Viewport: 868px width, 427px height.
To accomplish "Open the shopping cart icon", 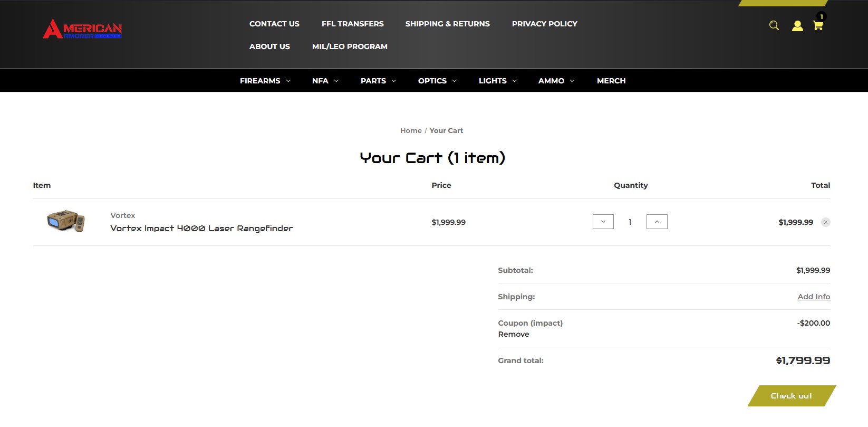I will pos(818,25).
